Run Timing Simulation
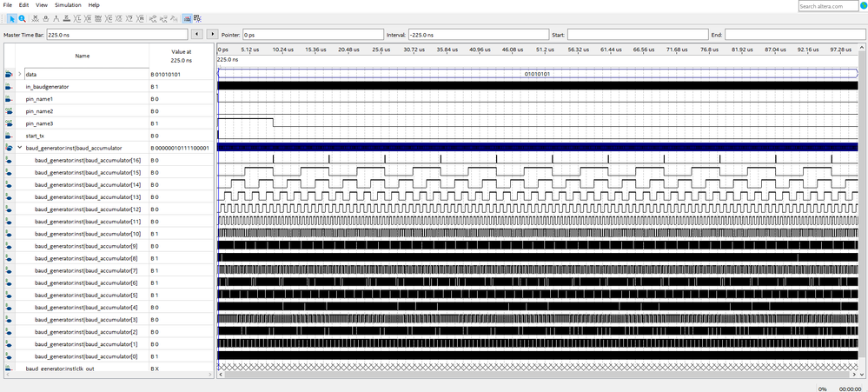The width and height of the screenshot is (868, 392). click(x=163, y=18)
